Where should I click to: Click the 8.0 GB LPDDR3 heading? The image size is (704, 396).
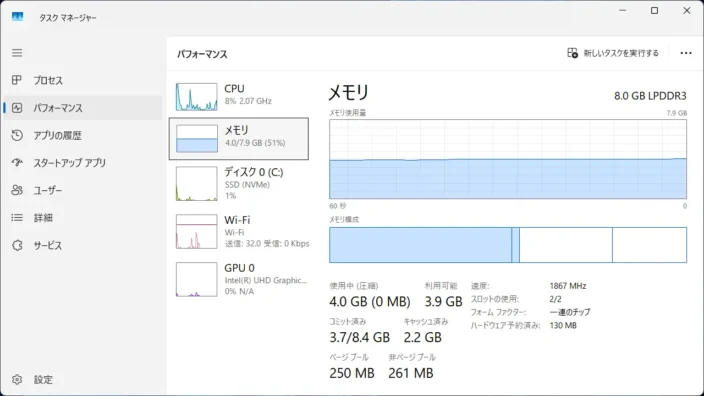[x=650, y=96]
